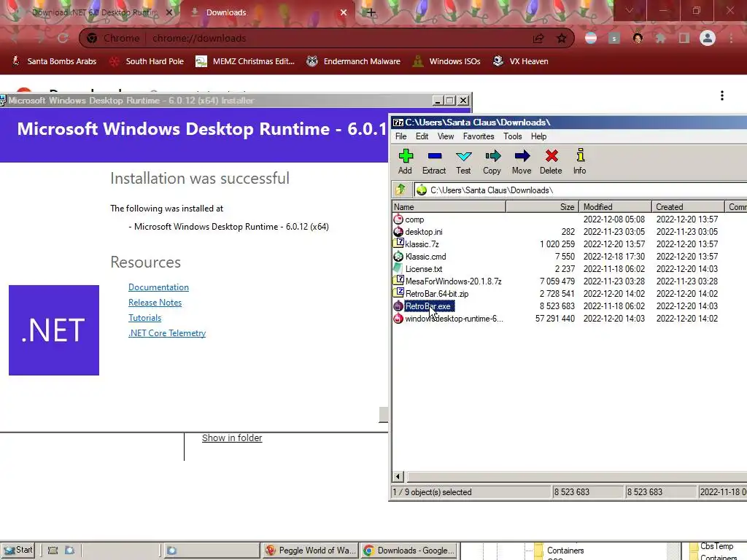Image resolution: width=747 pixels, height=560 pixels.
Task: Open the Chrome profile avatar
Action: pyautogui.click(x=708, y=38)
